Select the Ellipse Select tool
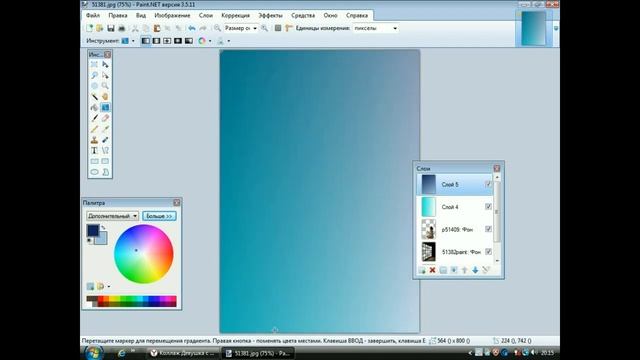 tap(94, 86)
